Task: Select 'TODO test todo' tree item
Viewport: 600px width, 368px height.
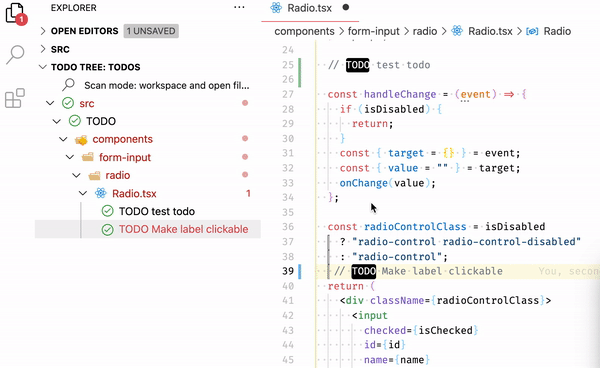Action: [157, 211]
